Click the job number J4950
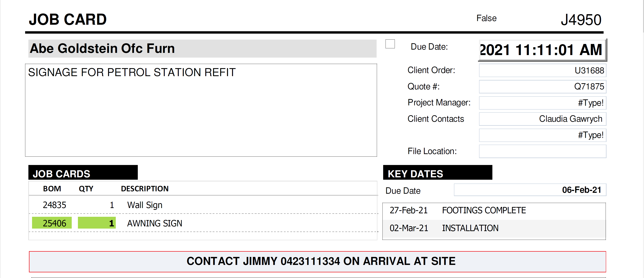 point(581,20)
